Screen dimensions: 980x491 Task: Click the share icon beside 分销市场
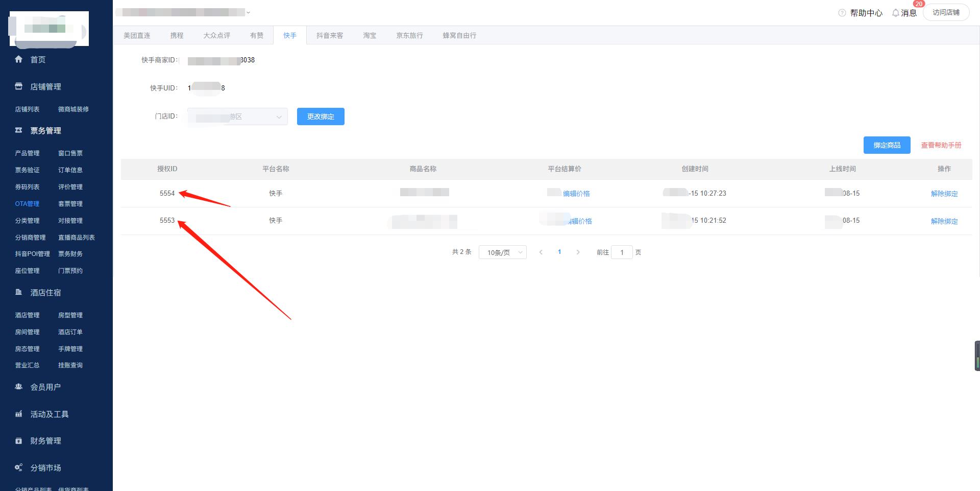(19, 467)
